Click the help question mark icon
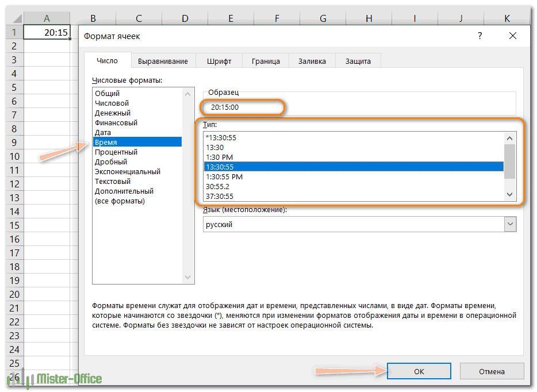The height and width of the screenshot is (392, 537). pos(480,36)
